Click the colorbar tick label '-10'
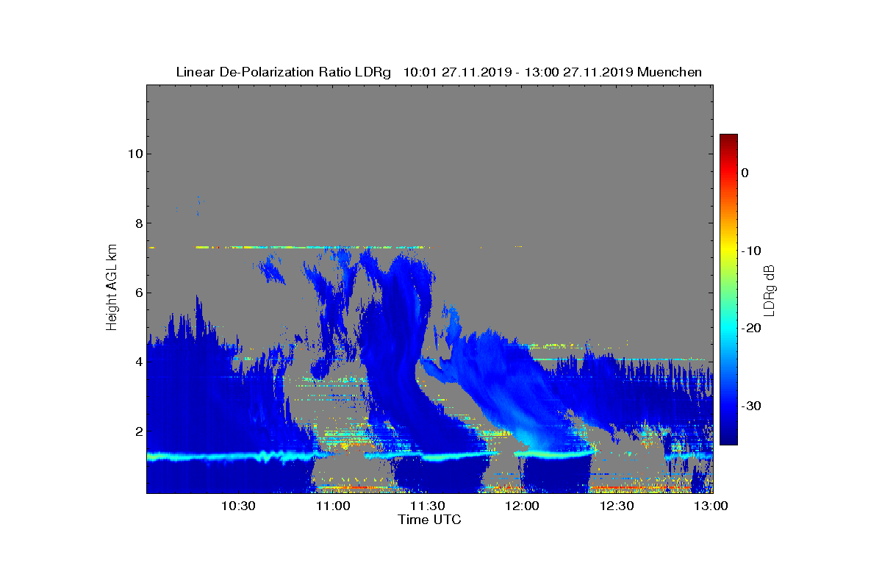The image size is (882, 588). (750, 251)
